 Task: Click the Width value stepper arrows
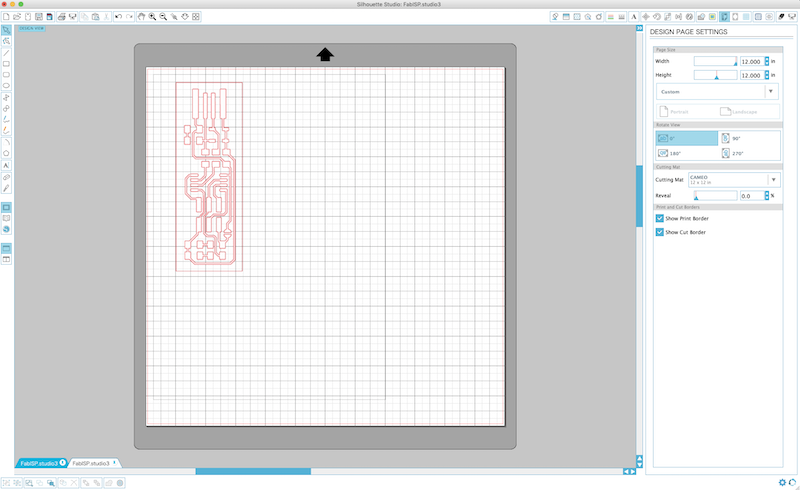[767, 61]
